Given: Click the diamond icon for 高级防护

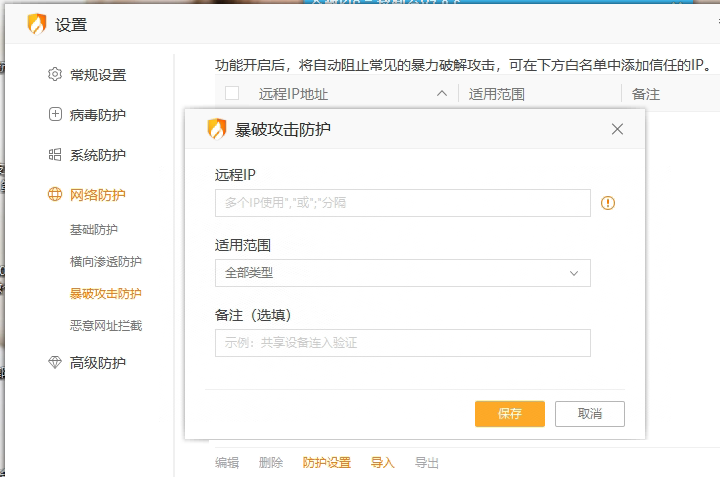Looking at the screenshot, I should [x=55, y=363].
